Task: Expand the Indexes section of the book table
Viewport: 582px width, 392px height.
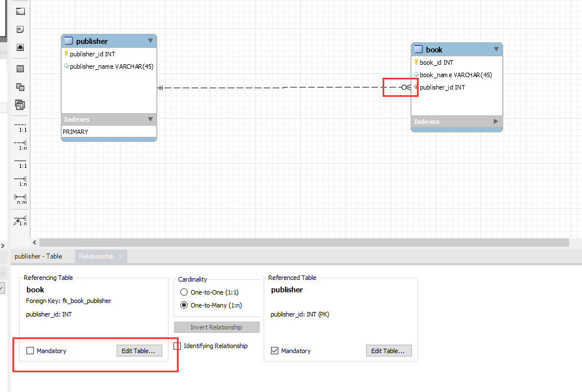Action: 495,122
